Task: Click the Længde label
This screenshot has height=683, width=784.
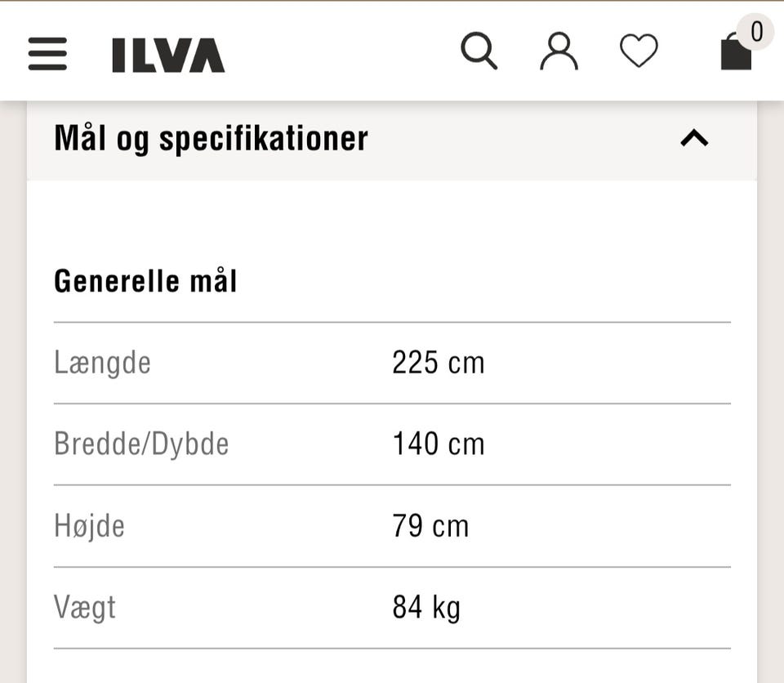Action: click(x=102, y=363)
